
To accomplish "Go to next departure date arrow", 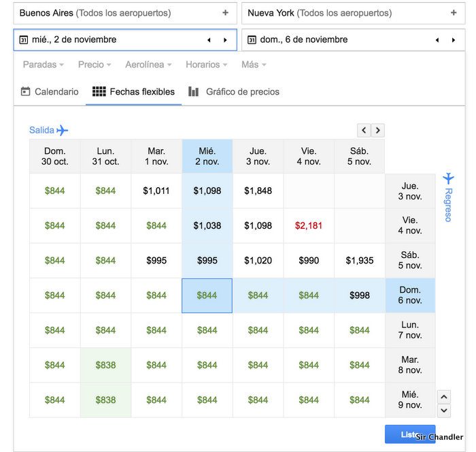I will coord(225,39).
